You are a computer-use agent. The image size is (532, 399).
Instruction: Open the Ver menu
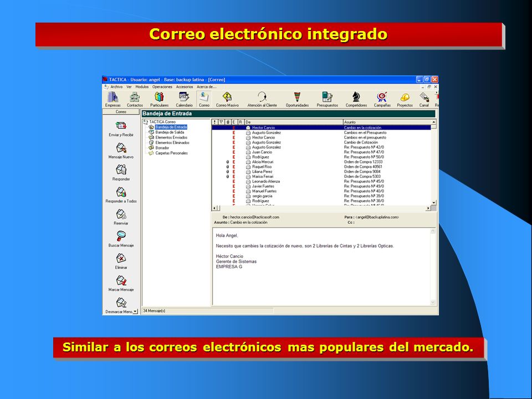click(x=129, y=87)
